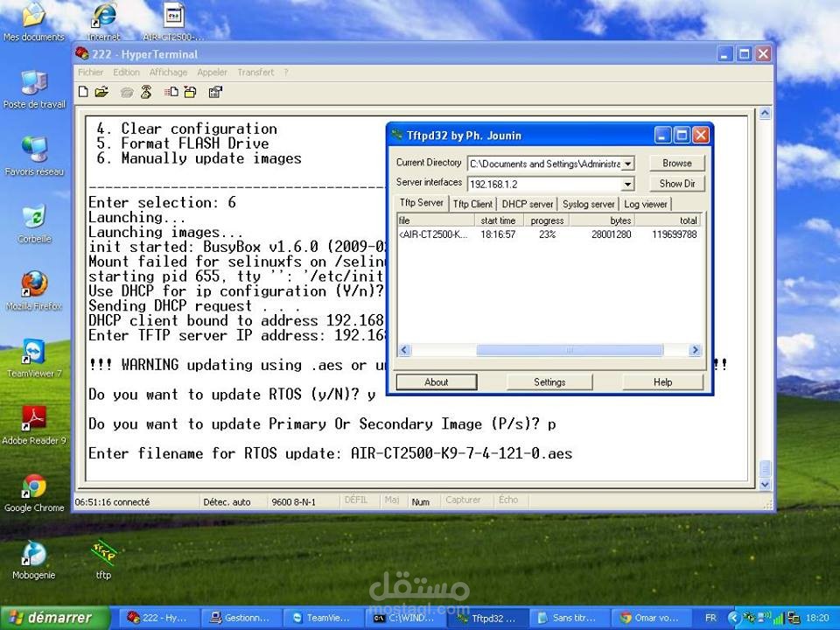Screen dimensions: 840x630
Task: Switch to the Omar vo... Chrome taskbar button
Action: (650, 618)
